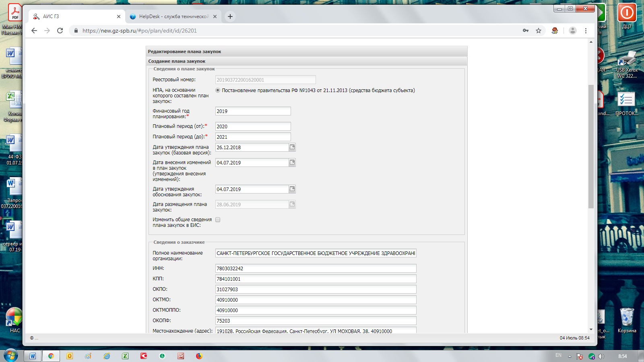Screen dimensions: 644x362
Task: Open Windows Start menu
Action: tap(11, 356)
